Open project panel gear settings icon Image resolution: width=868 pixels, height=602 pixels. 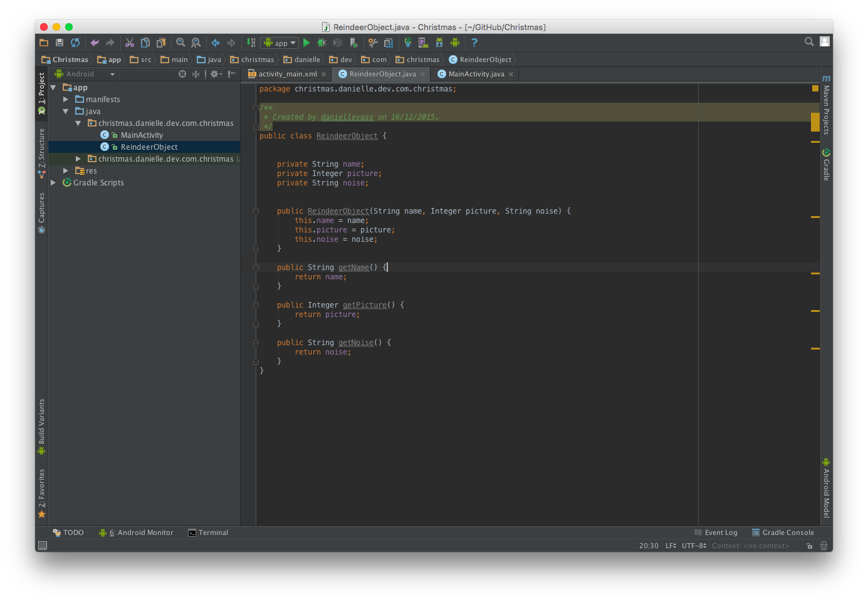(x=215, y=74)
